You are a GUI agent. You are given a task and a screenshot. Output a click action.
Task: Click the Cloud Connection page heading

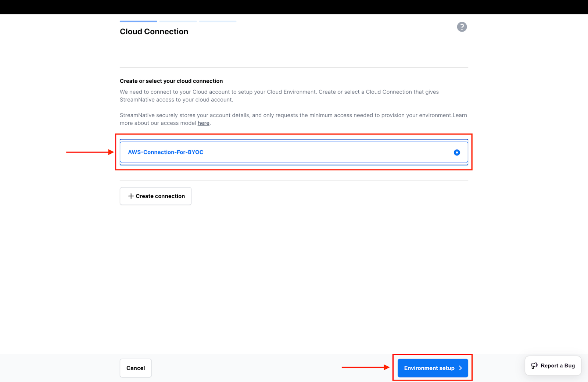point(154,32)
